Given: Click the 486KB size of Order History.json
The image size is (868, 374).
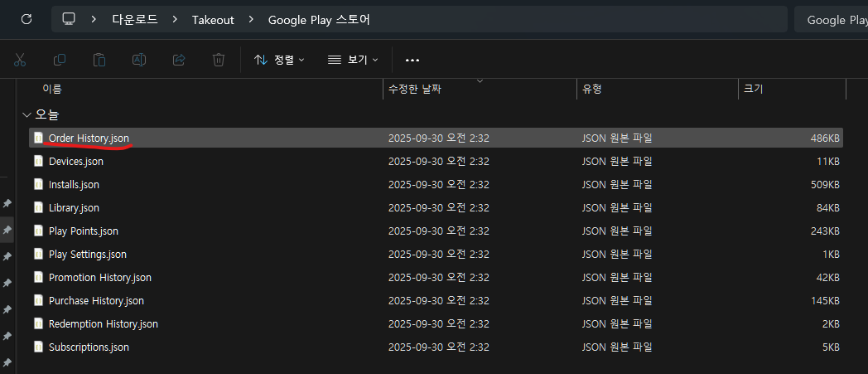Looking at the screenshot, I should pos(825,138).
